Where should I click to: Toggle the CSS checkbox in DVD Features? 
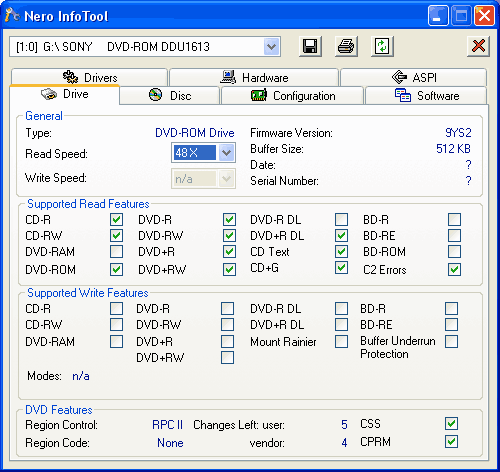pyautogui.click(x=451, y=424)
